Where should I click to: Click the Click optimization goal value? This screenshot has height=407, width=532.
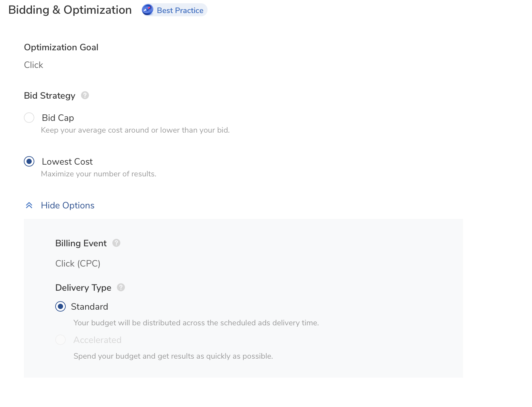(x=33, y=65)
